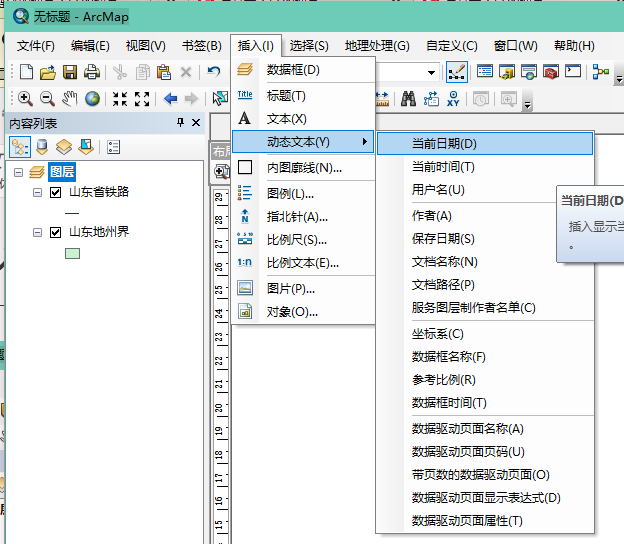The height and width of the screenshot is (544, 624).
Task: Open the 文件(F) menu
Action: (x=35, y=46)
